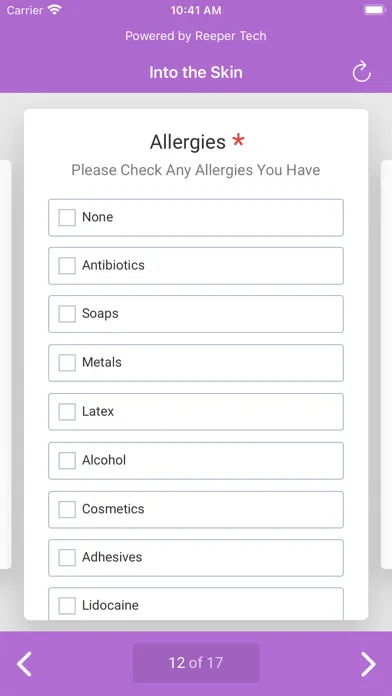Tick the Cosmetics checkbox
392x696 pixels.
(67, 509)
